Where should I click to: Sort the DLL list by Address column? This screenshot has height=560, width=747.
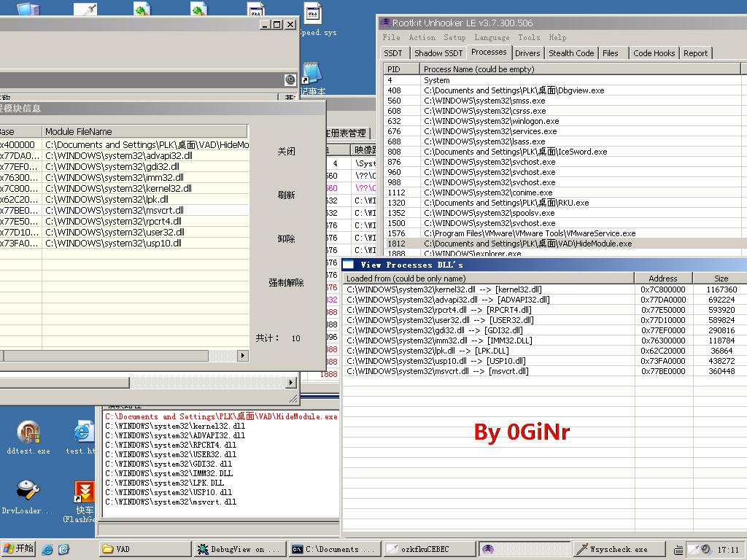(x=663, y=279)
